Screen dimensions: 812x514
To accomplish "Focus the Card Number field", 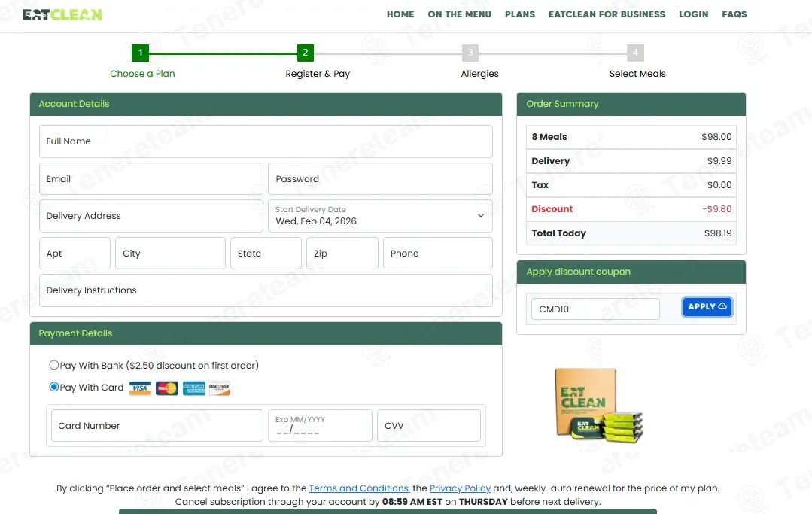I will (x=157, y=425).
